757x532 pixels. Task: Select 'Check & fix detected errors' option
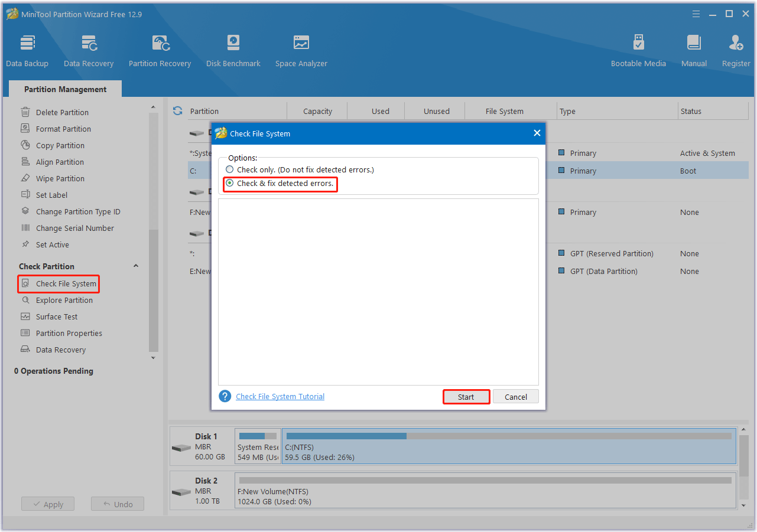click(x=230, y=183)
